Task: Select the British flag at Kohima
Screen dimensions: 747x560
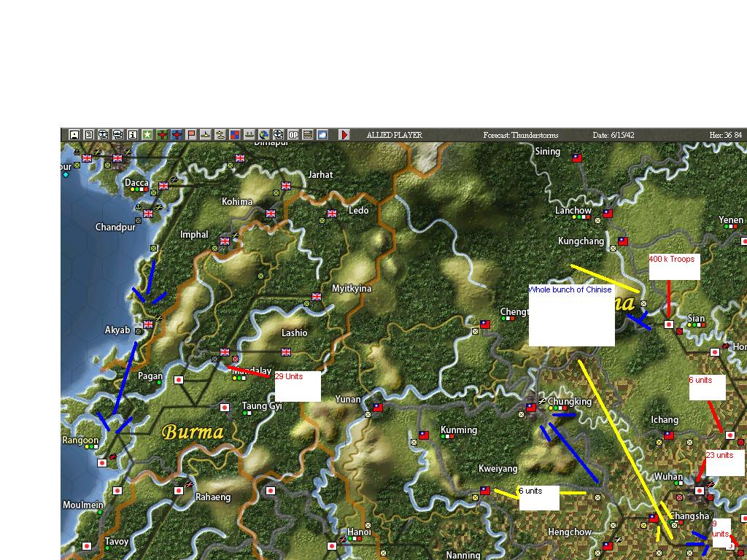Action: tap(271, 214)
